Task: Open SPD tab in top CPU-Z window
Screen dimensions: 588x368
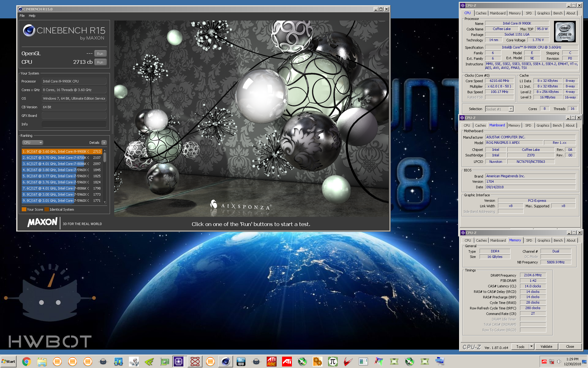Action: coord(529,13)
